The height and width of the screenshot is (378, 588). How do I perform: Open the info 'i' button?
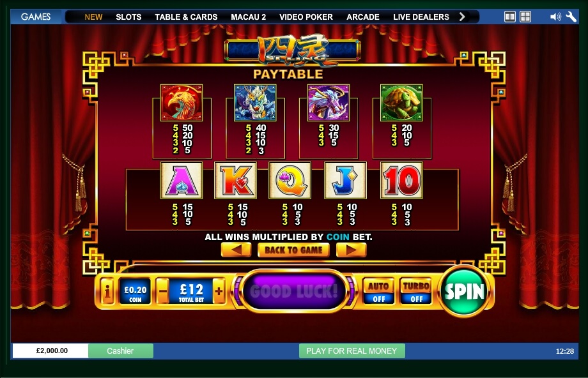click(107, 291)
